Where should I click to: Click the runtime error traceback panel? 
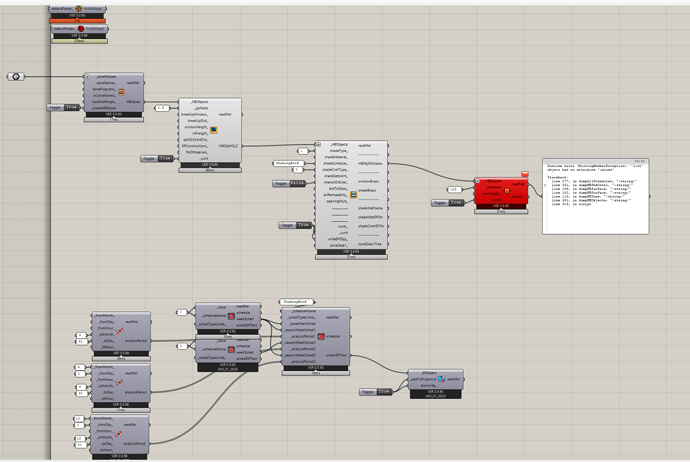[595, 196]
